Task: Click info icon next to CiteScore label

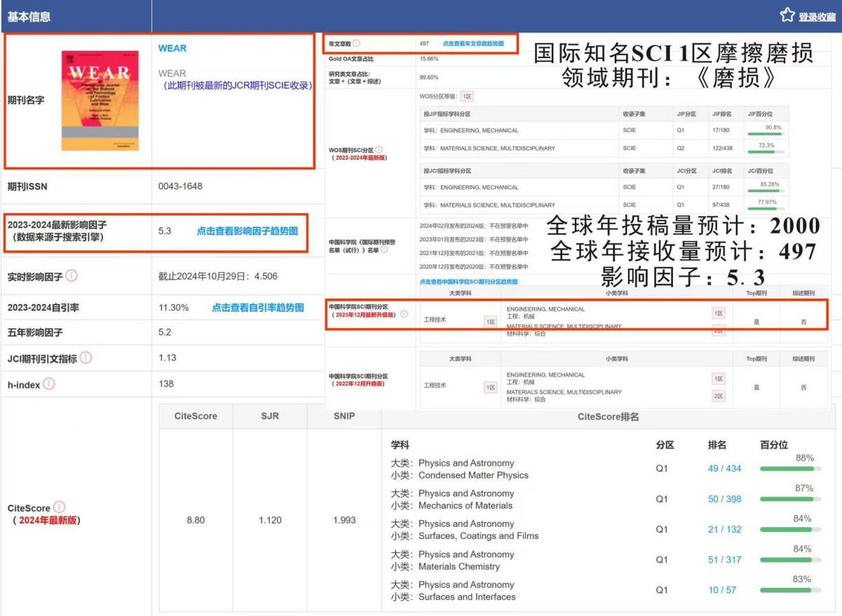Action: pos(60,507)
